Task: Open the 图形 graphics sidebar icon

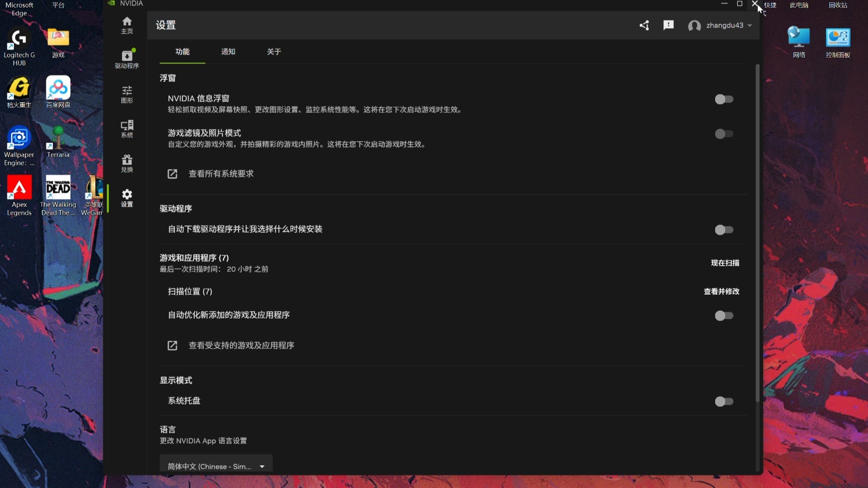Action: (x=127, y=94)
